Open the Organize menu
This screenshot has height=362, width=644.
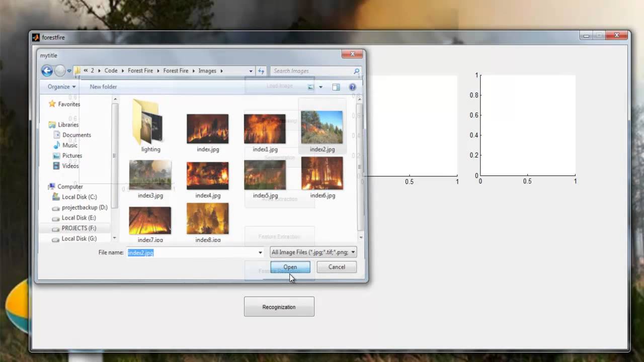(61, 86)
